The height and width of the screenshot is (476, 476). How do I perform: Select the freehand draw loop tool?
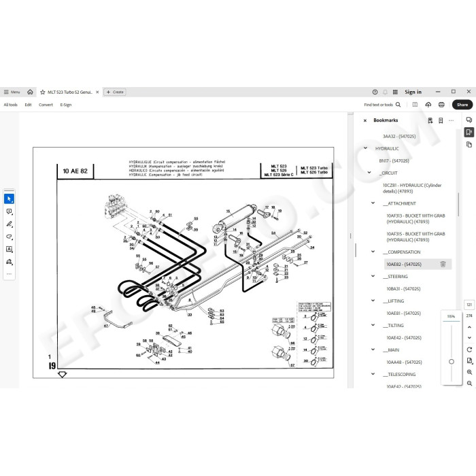pyautogui.click(x=9, y=237)
